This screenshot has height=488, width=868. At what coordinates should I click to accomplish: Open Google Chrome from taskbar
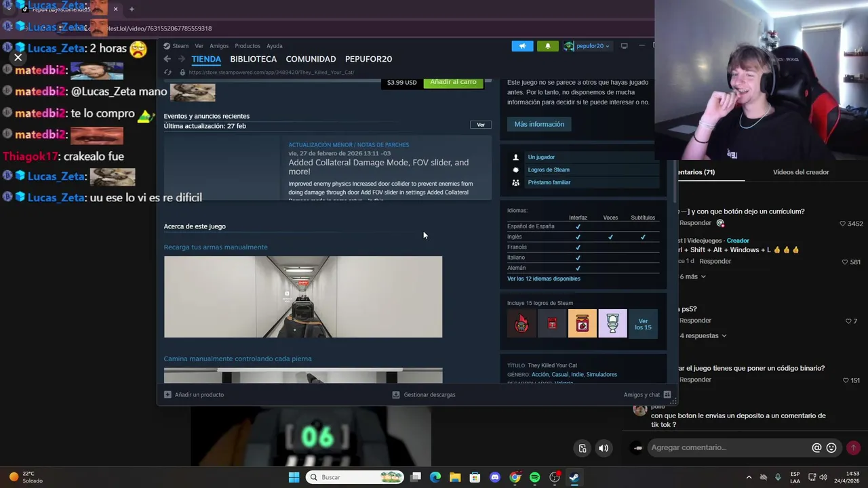click(515, 477)
